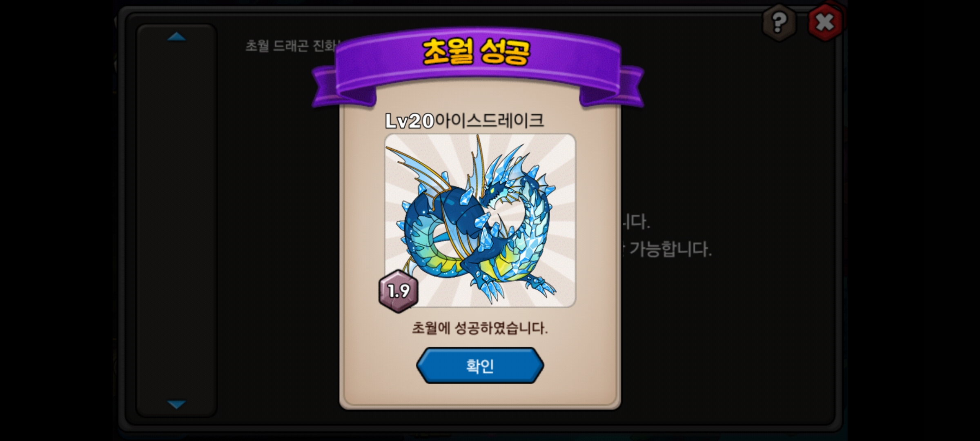Click the 초월 성공 banner title
Image resolution: width=980 pixels, height=441 pixels.
coord(476,52)
